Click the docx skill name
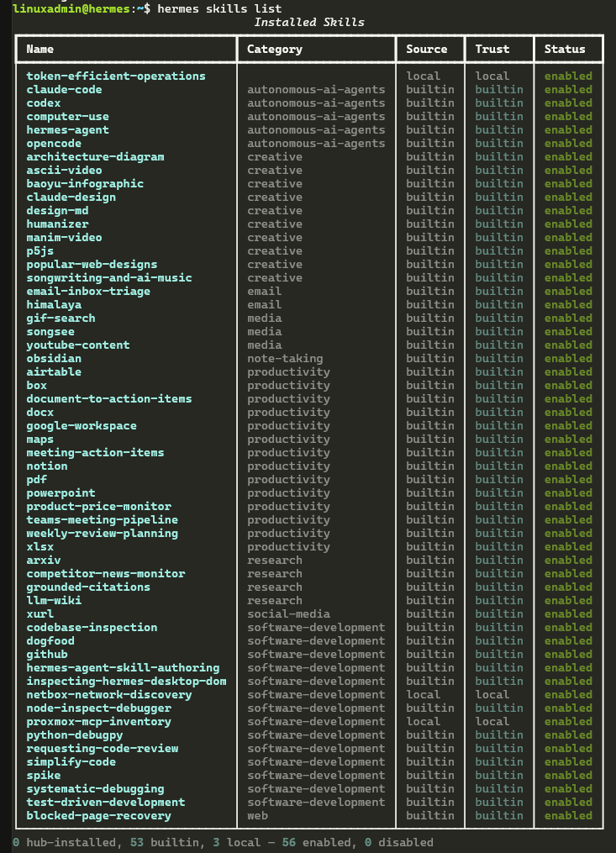 coord(40,413)
